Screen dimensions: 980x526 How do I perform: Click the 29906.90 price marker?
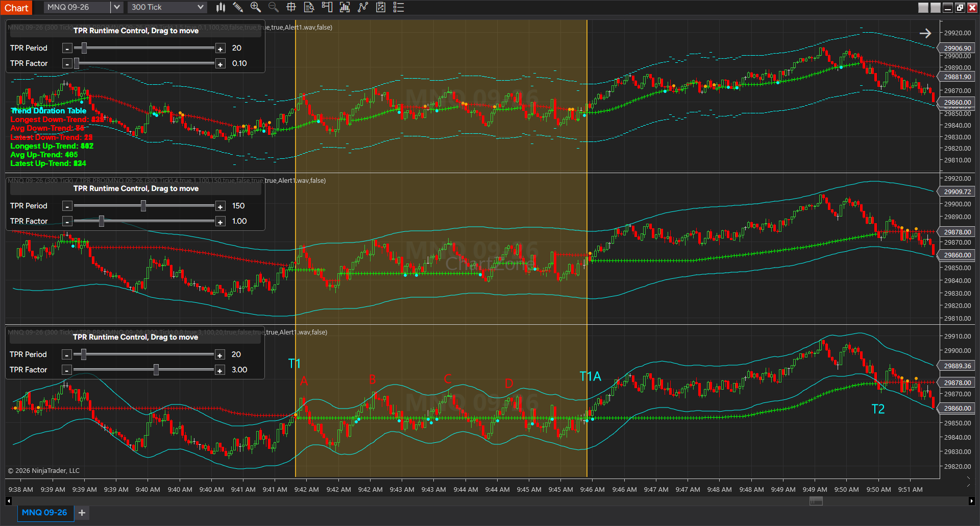coord(957,48)
